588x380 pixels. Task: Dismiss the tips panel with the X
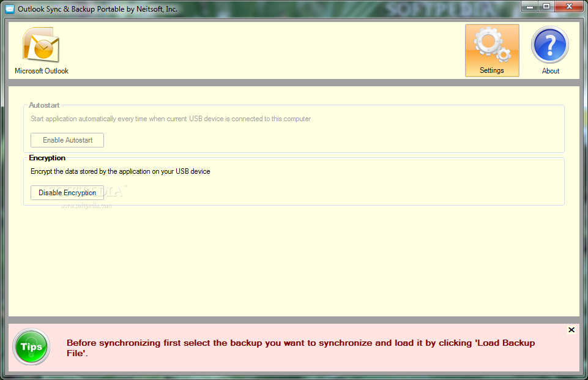[x=571, y=330]
